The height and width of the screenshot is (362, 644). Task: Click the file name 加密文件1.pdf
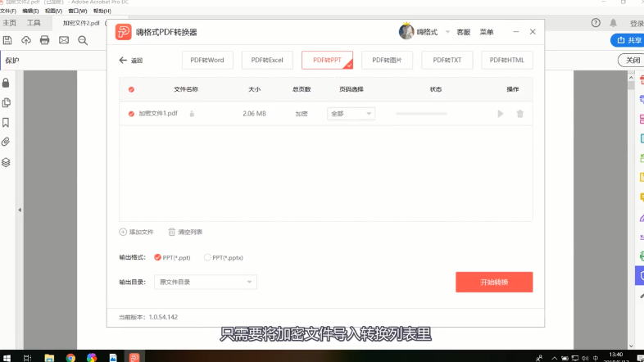158,113
